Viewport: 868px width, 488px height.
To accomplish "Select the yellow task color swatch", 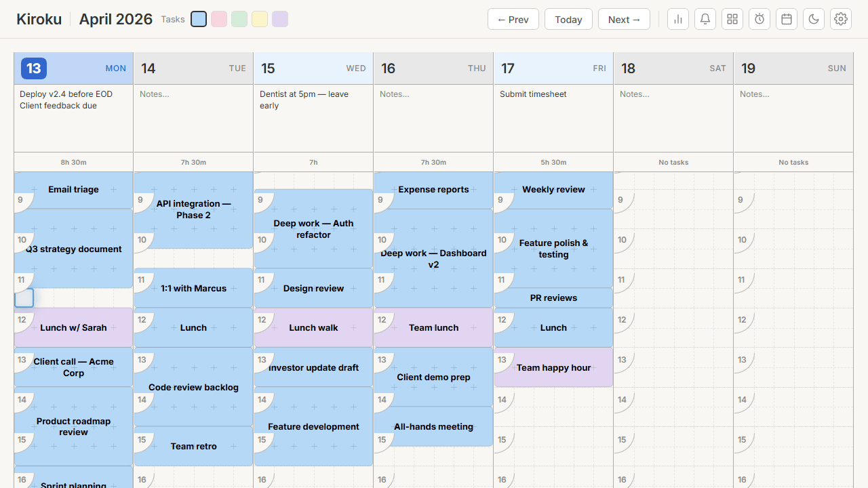I will tap(259, 19).
